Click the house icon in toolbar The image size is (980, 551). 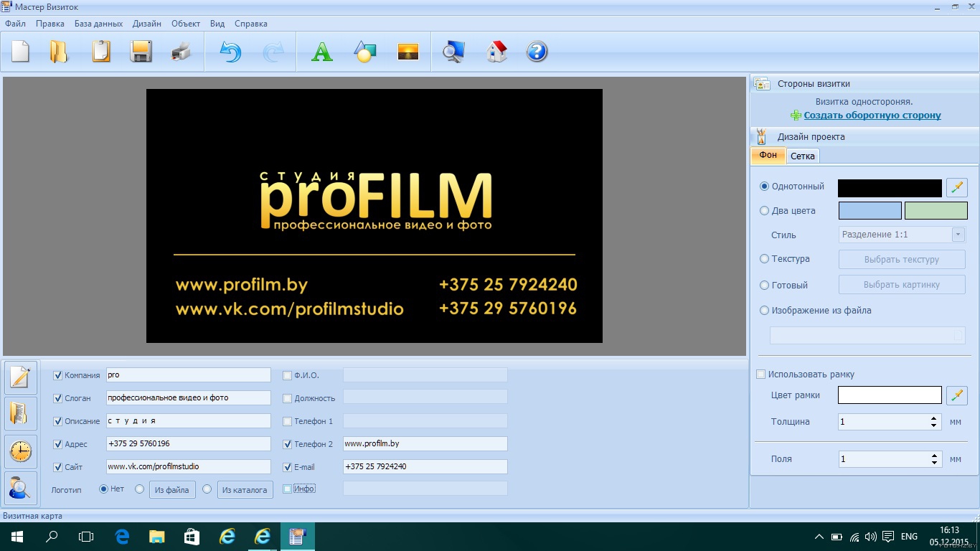496,52
